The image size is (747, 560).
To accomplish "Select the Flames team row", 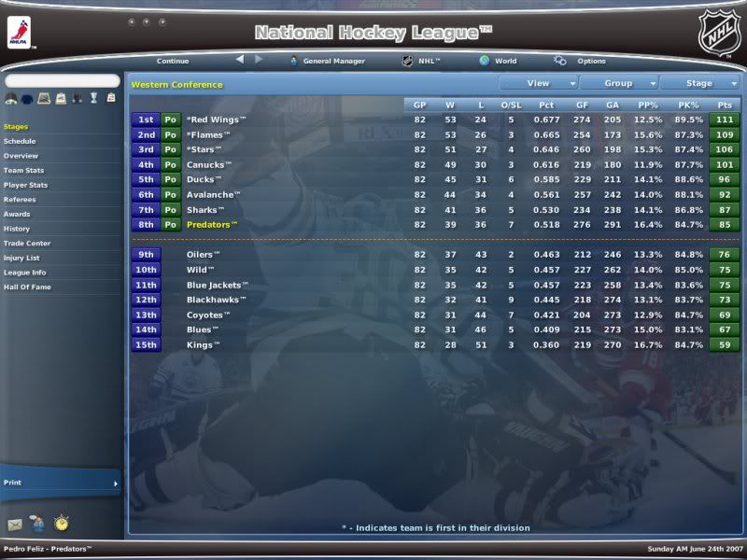I will (x=435, y=134).
